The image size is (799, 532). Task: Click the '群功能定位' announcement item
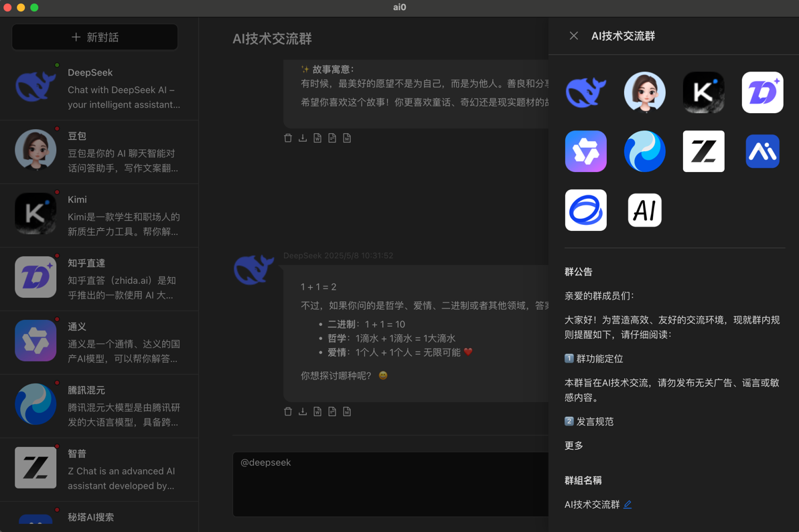point(593,359)
